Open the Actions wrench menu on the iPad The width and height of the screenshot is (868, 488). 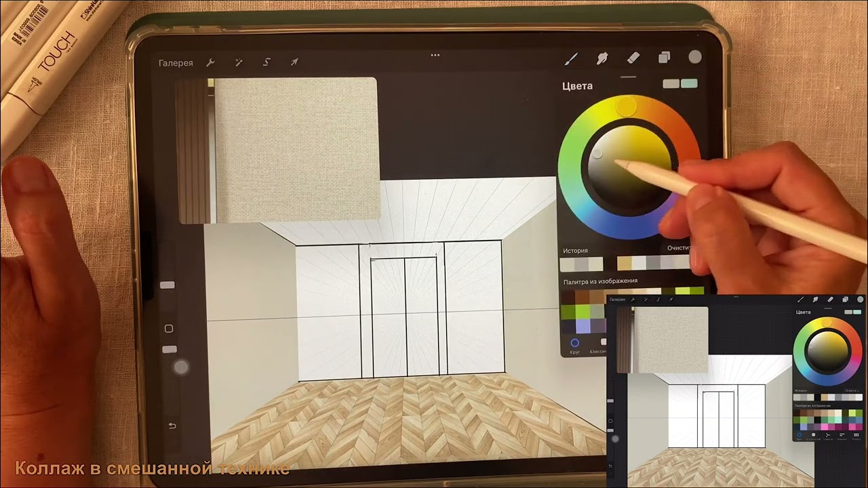210,62
